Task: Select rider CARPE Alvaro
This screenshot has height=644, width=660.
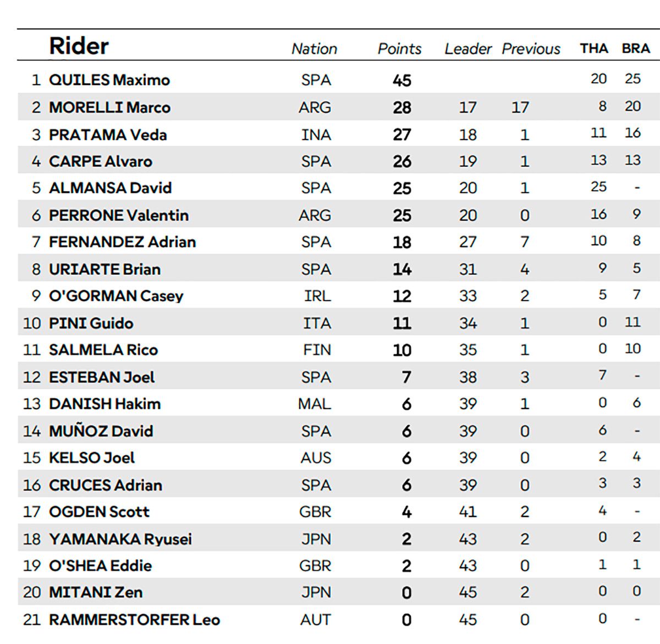Action: 100,161
